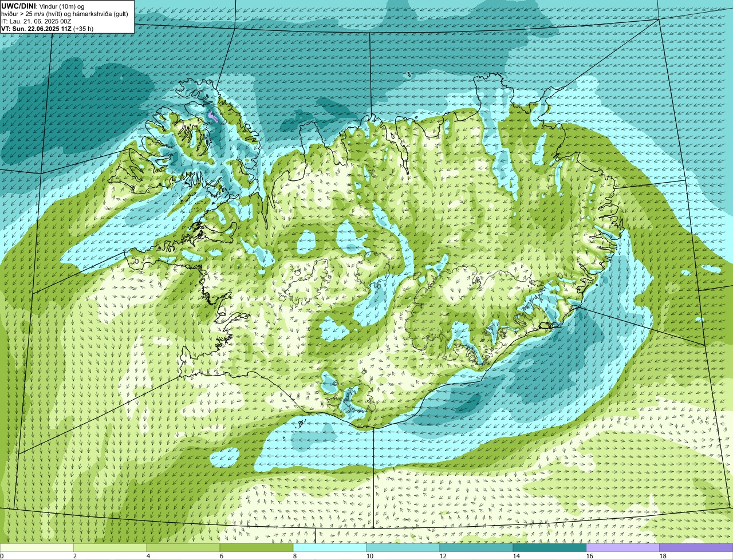Viewport: 733px width, 560px height.
Task: Click the 14–16 m/s dark teal legend swatch
Action: click(x=550, y=548)
